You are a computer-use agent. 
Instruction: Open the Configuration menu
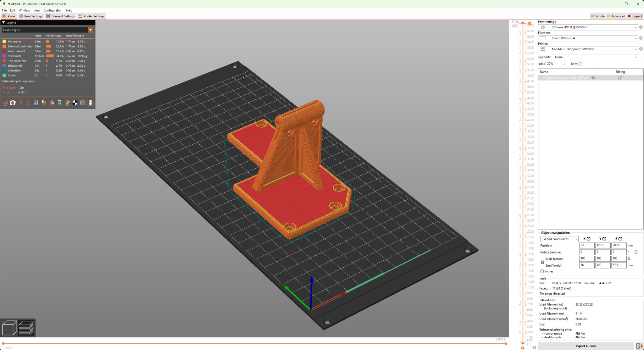pyautogui.click(x=53, y=10)
